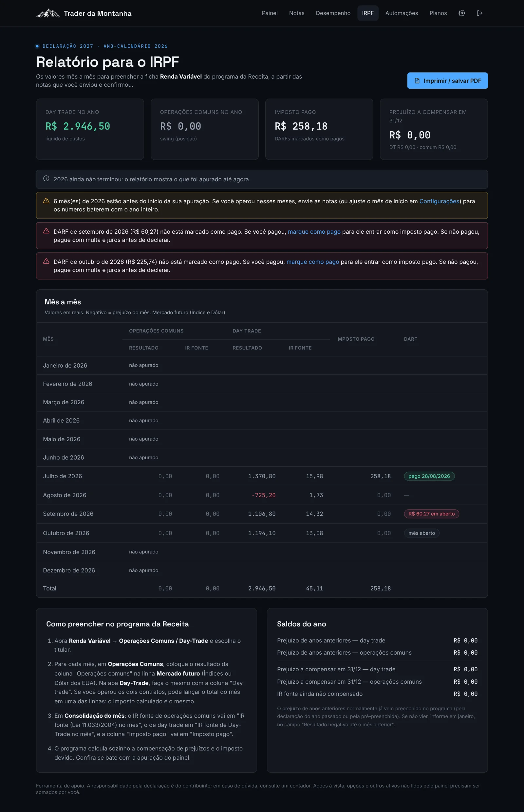The image size is (524, 812).
Task: Click the 1.194,10 Outubro day trade result
Action: tap(262, 533)
